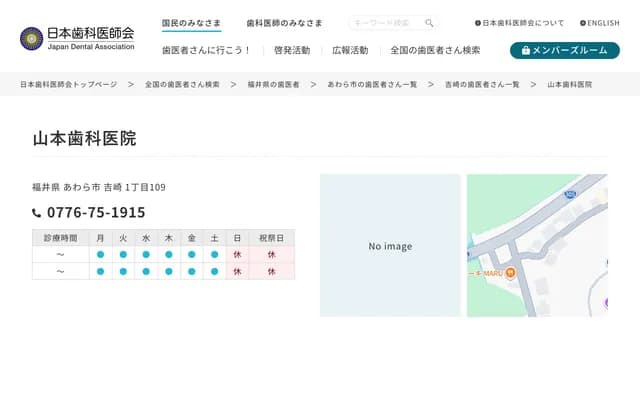Click the search magnifier icon

[x=429, y=23]
